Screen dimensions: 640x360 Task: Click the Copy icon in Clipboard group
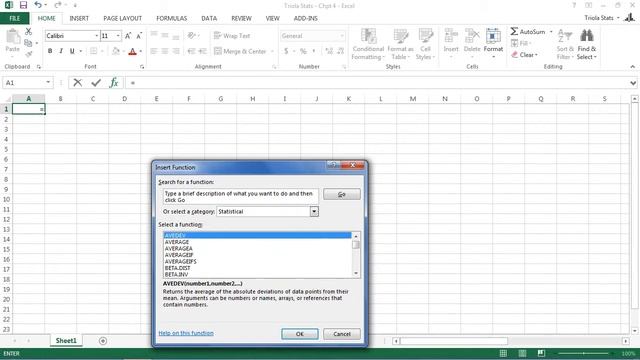pyautogui.click(x=28, y=42)
